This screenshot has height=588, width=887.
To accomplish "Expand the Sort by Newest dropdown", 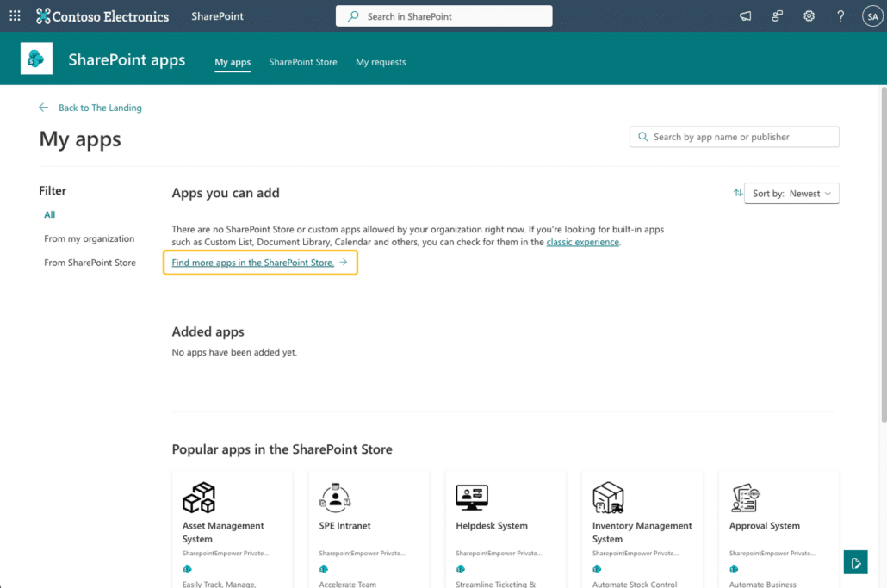I will (791, 194).
